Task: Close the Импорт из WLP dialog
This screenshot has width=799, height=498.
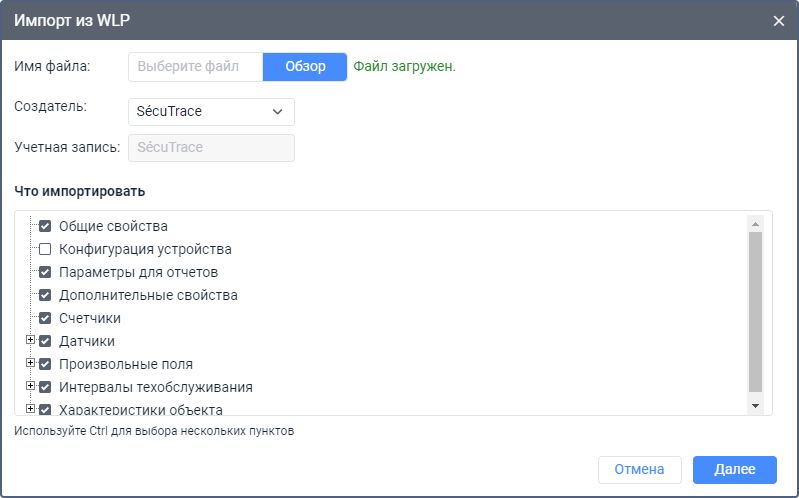Action: click(x=779, y=20)
